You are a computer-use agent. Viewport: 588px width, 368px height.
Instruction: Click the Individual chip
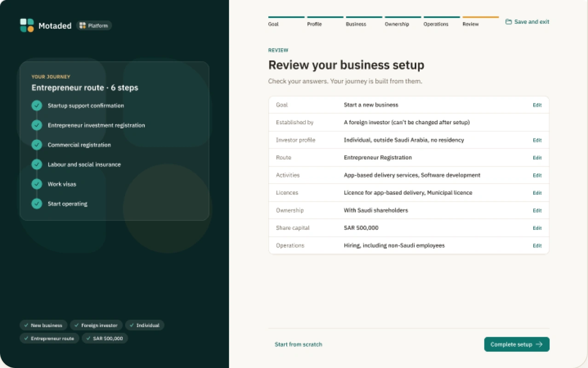coord(144,325)
